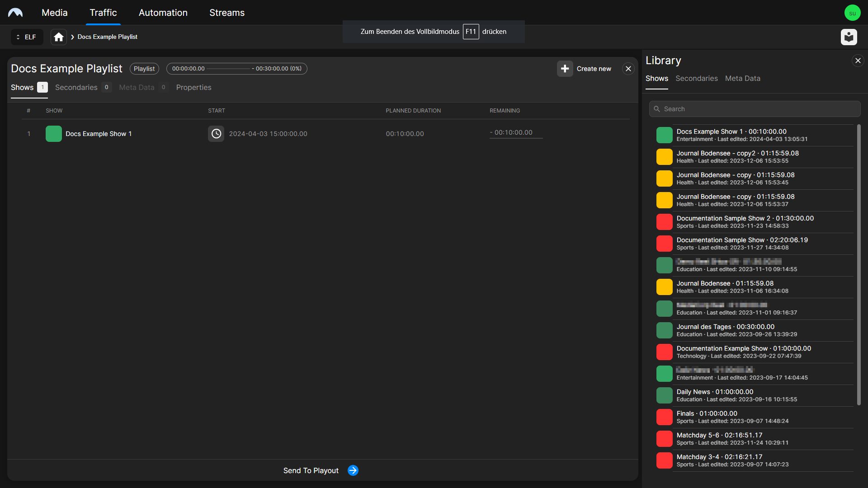
Task: Click the green swatch of Docs Example Show 1 row
Action: [54, 134]
